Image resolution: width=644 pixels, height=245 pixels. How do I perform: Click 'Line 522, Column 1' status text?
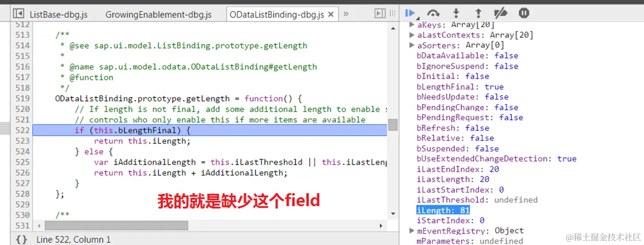point(73,239)
